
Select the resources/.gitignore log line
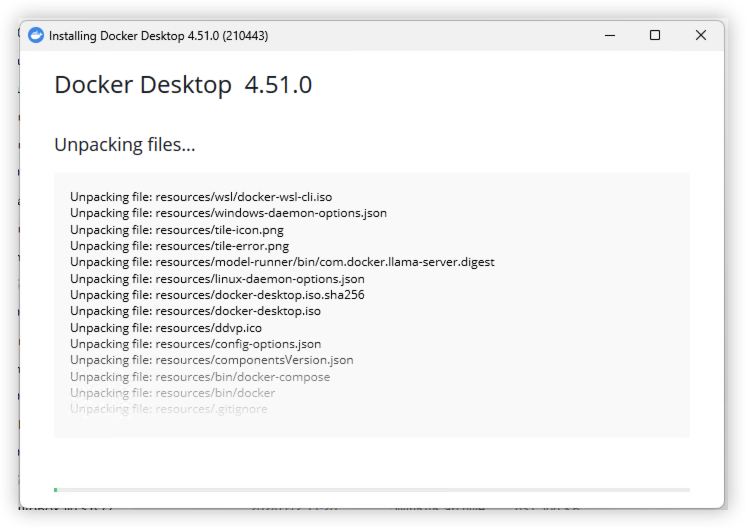tap(169, 409)
